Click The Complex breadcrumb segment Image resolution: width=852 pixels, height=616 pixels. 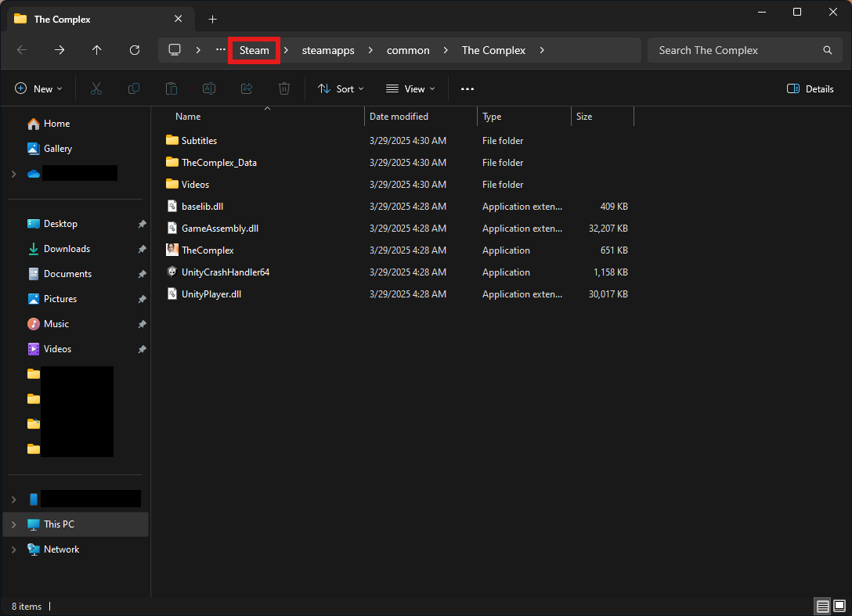(493, 50)
